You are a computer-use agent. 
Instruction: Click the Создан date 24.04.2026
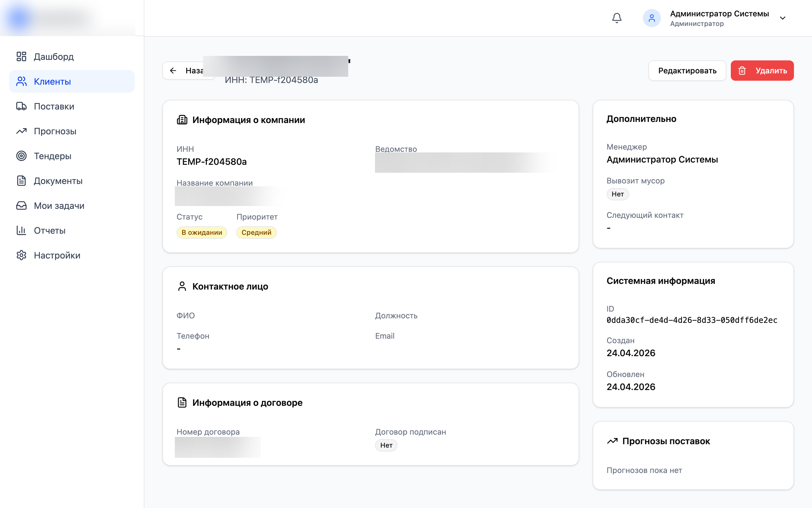(x=631, y=353)
